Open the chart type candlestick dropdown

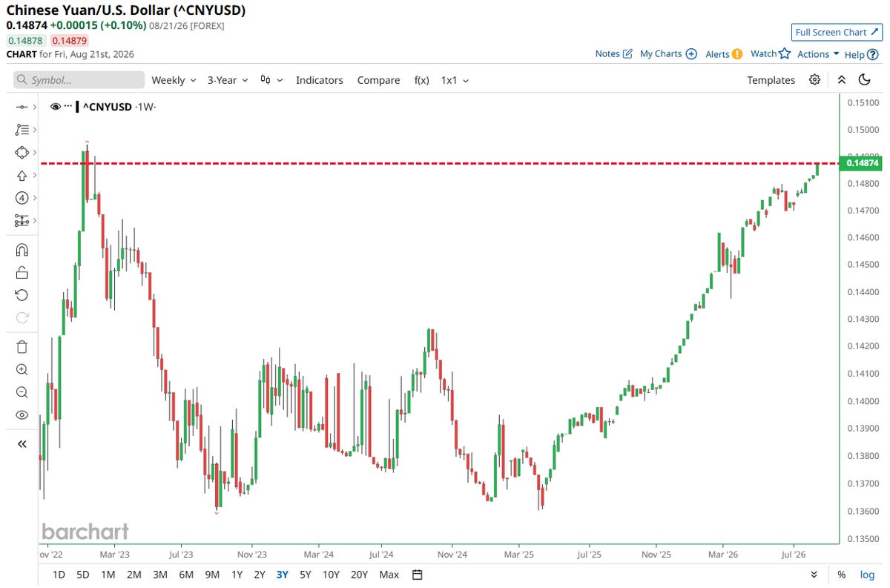(271, 80)
